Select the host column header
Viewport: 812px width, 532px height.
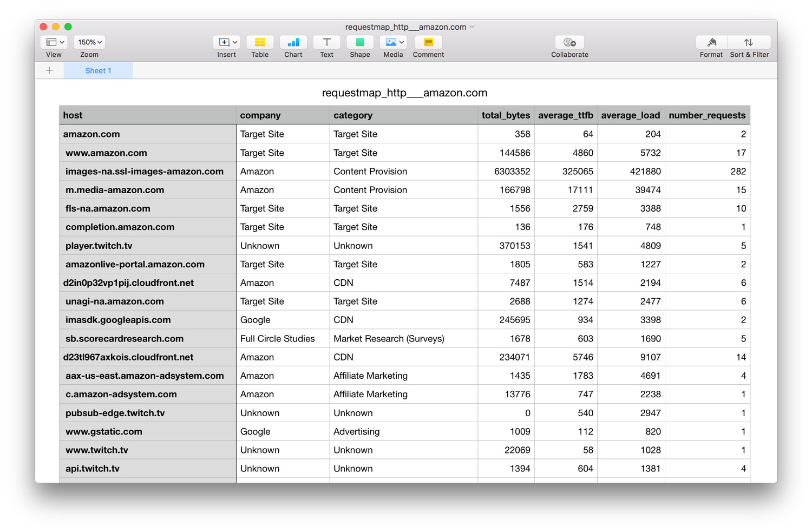point(148,115)
